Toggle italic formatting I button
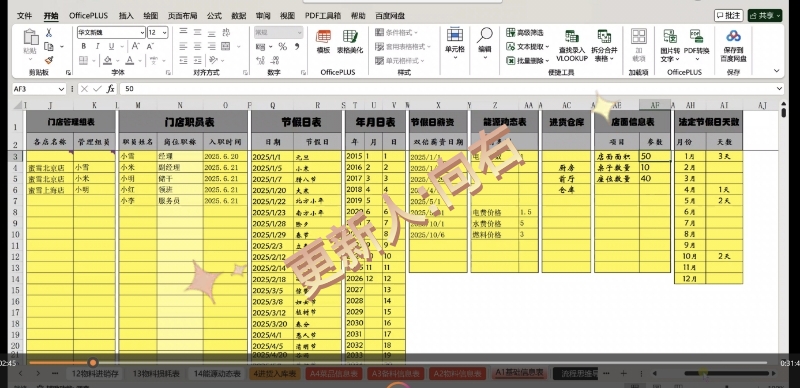The width and height of the screenshot is (800, 388). click(97, 46)
